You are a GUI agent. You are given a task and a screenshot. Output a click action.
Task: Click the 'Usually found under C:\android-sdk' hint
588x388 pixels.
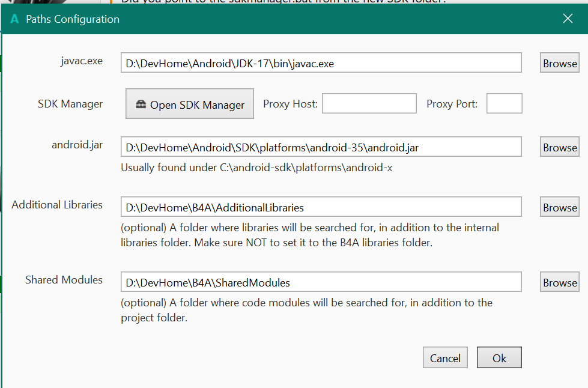click(x=256, y=168)
